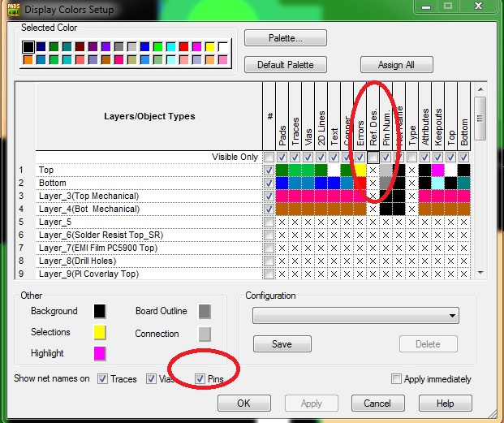Viewport: 504px width, 423px height.
Task: Toggle Layer_4(Bot Mechanical) visibility checkbox
Action: 269,209
